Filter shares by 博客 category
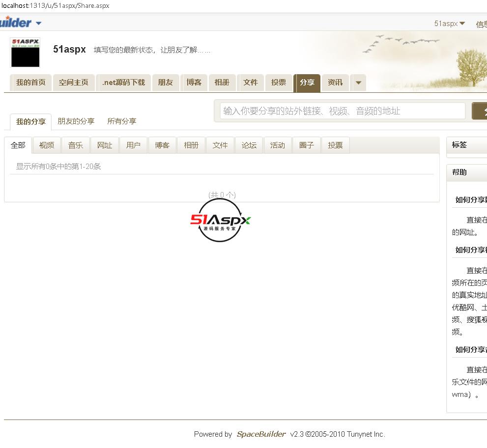 coord(162,145)
